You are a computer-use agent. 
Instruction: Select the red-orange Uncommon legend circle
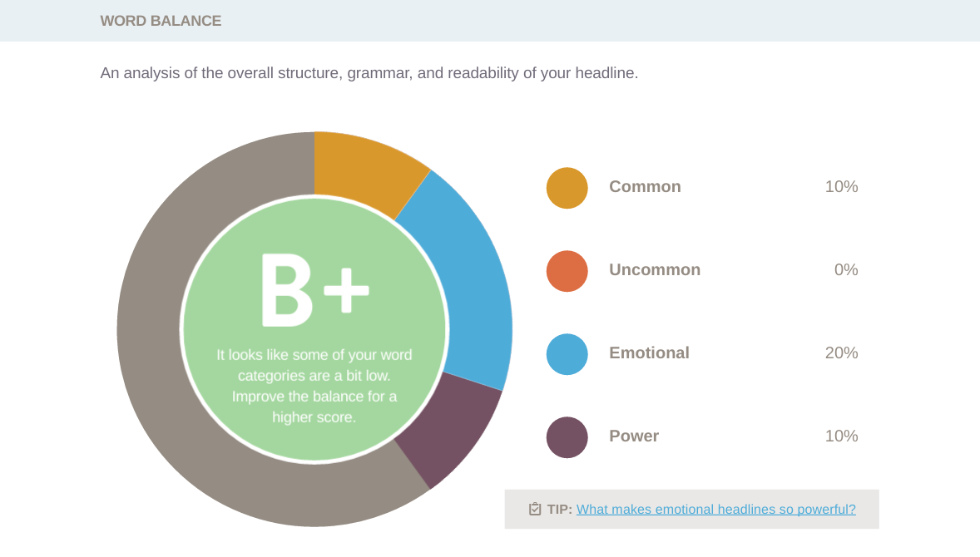point(567,271)
